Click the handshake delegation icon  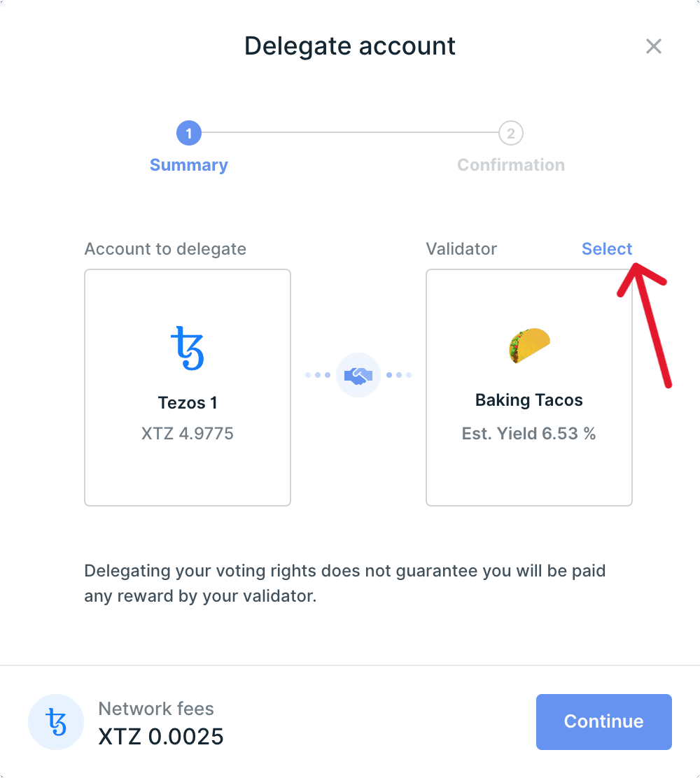coord(358,375)
